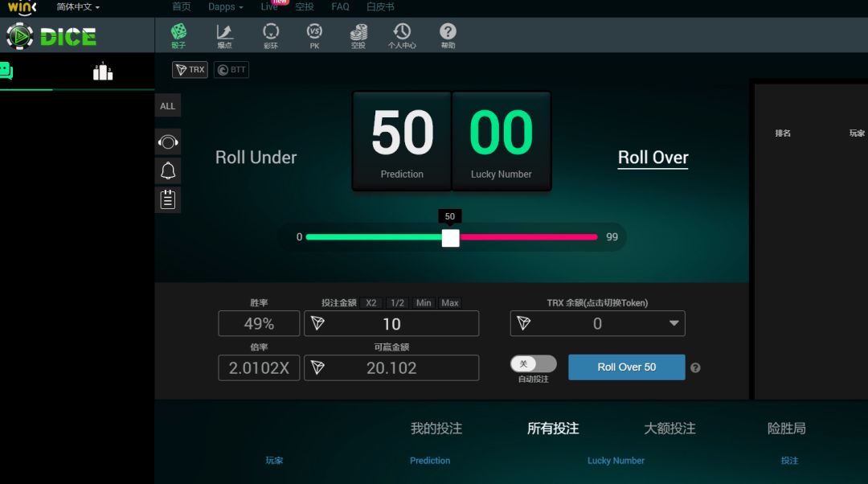This screenshot has height=484, width=868.
Task: Click the 排名 ranking column header
Action: (783, 133)
